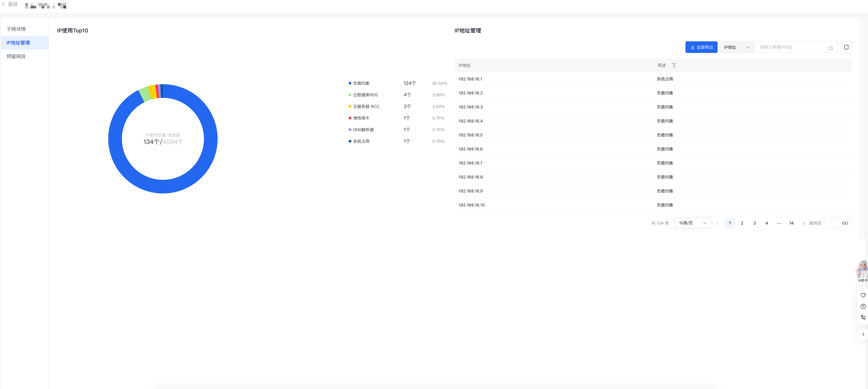Click the heart feedback icon
This screenshot has height=389, width=868.
click(863, 295)
